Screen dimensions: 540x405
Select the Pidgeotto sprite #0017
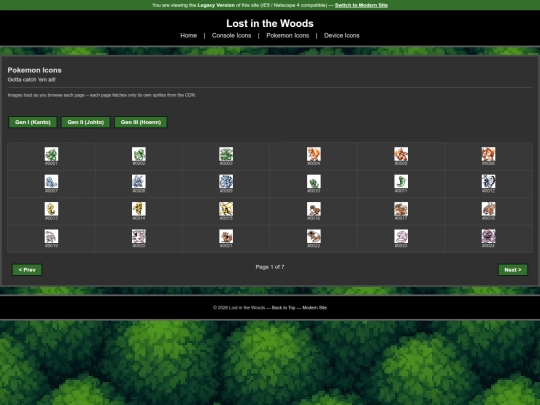[x=401, y=209]
